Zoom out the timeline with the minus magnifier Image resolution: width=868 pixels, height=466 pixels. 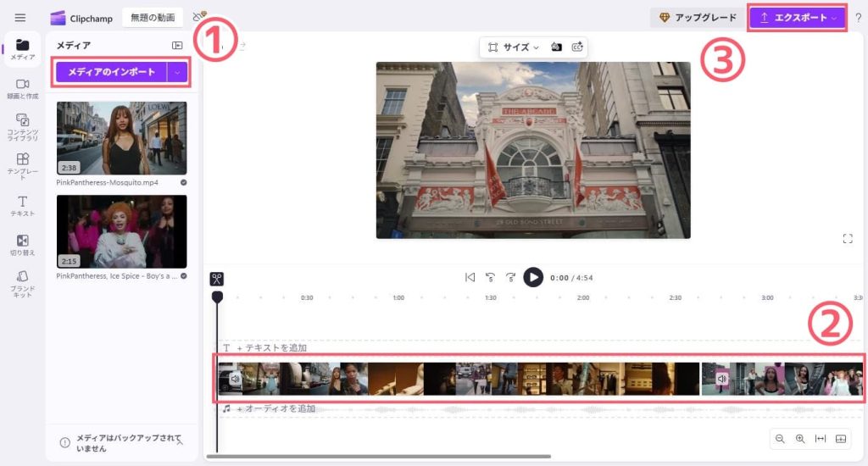click(x=780, y=438)
